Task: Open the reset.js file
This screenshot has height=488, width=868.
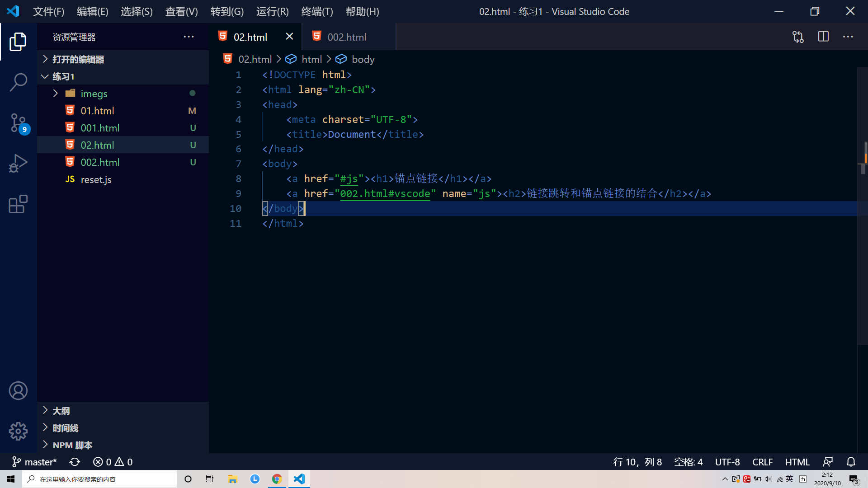Action: [x=123, y=179]
